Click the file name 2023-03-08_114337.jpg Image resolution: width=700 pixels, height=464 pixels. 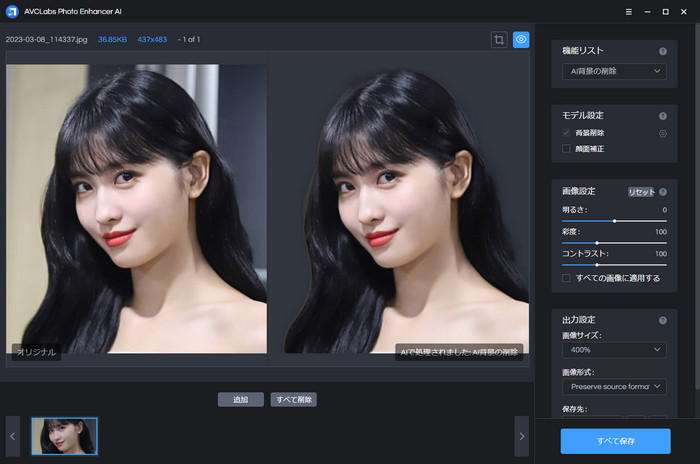(46, 40)
